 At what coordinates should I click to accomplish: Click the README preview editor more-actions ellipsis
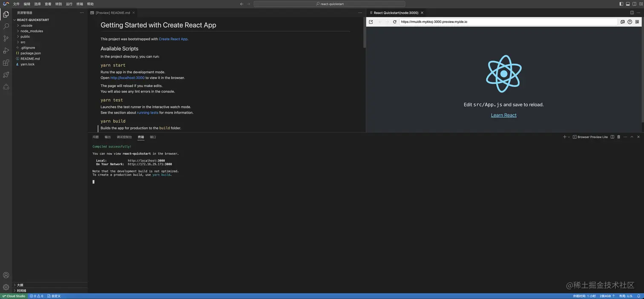coord(360,13)
